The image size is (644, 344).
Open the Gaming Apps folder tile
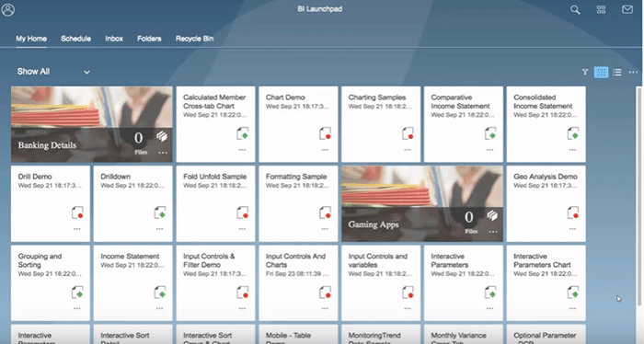pyautogui.click(x=422, y=203)
